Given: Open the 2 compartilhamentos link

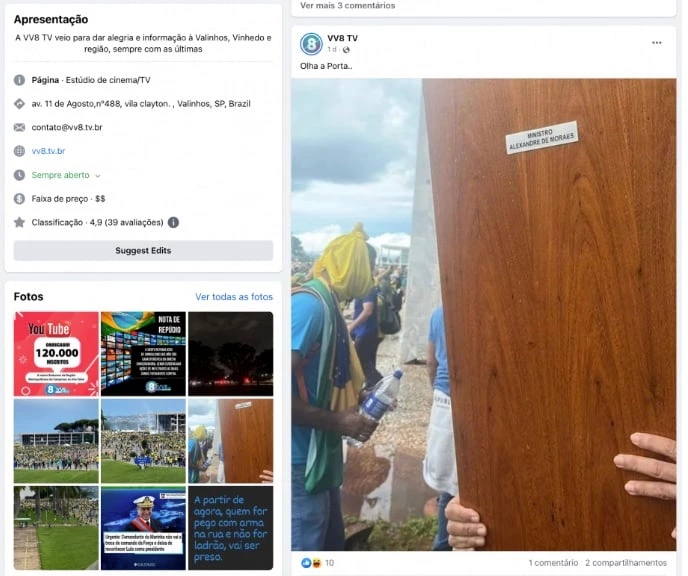Looking at the screenshot, I should point(626,562).
